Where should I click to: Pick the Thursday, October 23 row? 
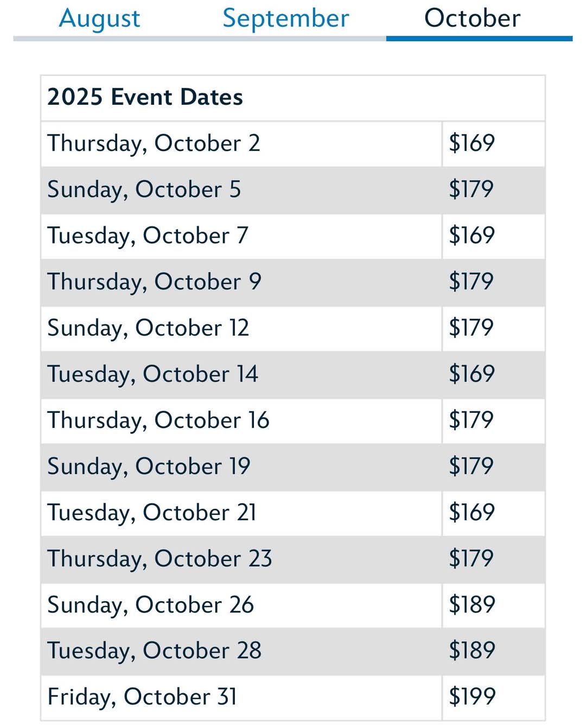293,559
